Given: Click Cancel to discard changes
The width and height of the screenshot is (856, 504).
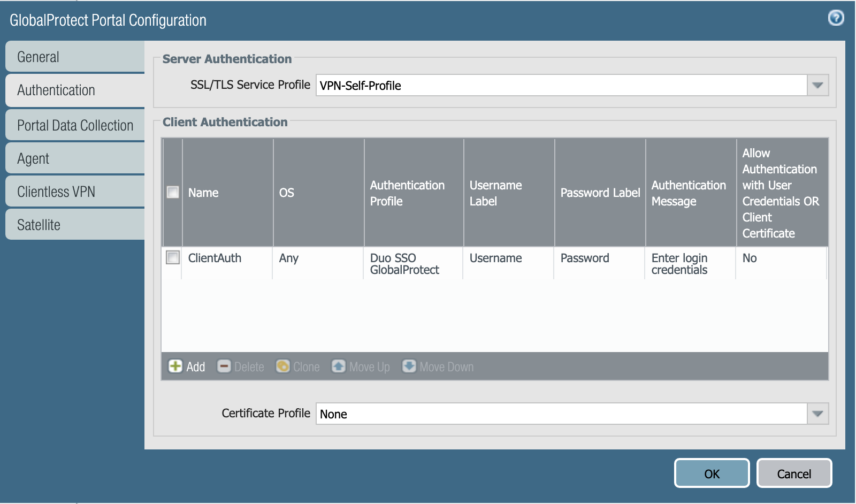Looking at the screenshot, I should [794, 473].
